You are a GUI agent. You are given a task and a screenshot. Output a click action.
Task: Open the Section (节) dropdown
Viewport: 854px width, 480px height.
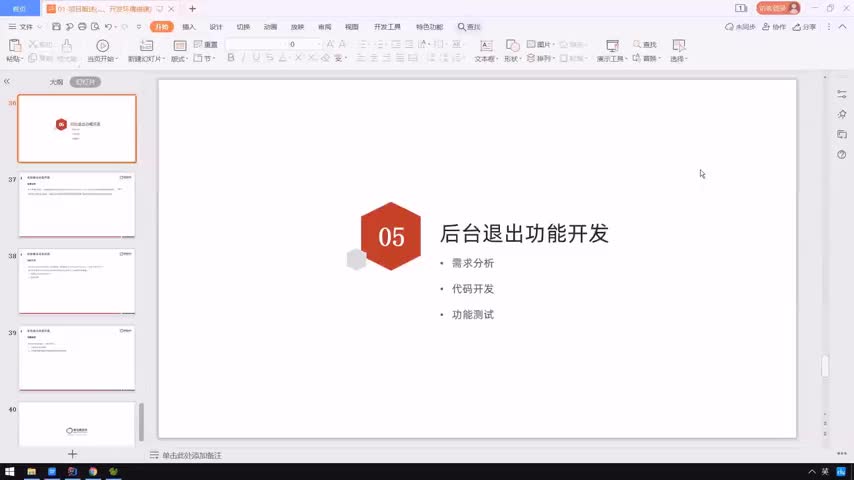coord(204,58)
